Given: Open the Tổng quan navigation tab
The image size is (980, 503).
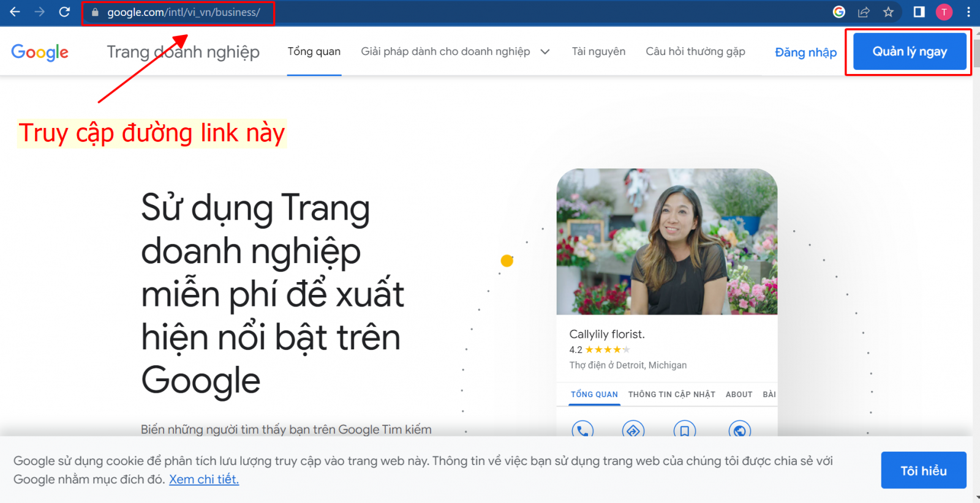Looking at the screenshot, I should point(314,51).
